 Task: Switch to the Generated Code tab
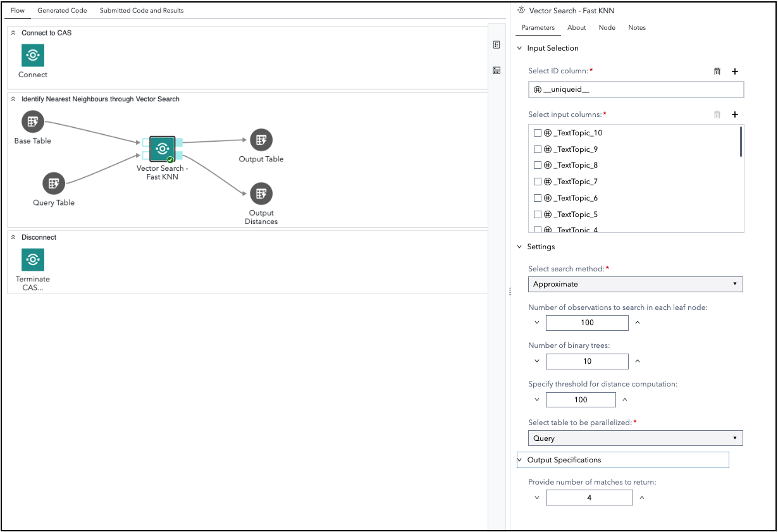62,11
